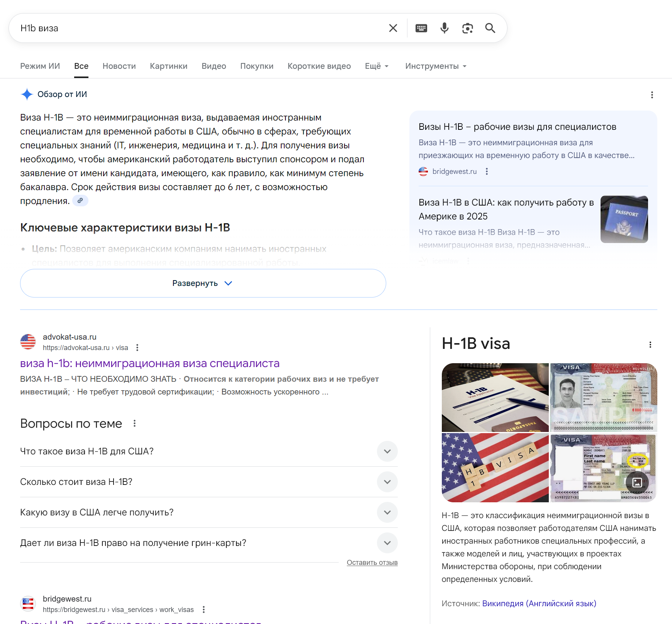The image size is (672, 624).
Task: Submit search with the magnifying glass icon
Action: click(490, 28)
